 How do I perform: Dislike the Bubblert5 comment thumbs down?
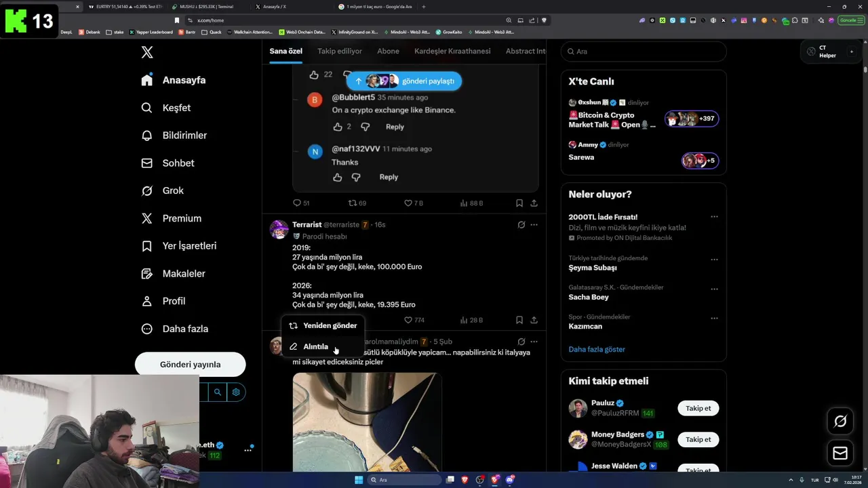(365, 127)
